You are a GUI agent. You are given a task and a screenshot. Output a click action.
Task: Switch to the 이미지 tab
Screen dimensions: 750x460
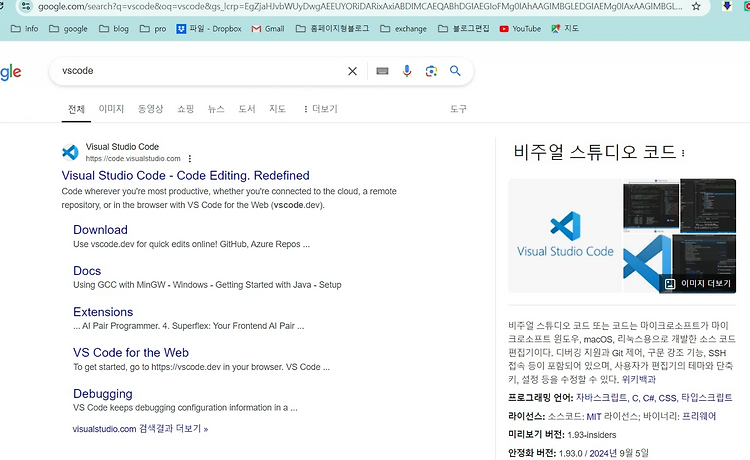pyautogui.click(x=111, y=109)
